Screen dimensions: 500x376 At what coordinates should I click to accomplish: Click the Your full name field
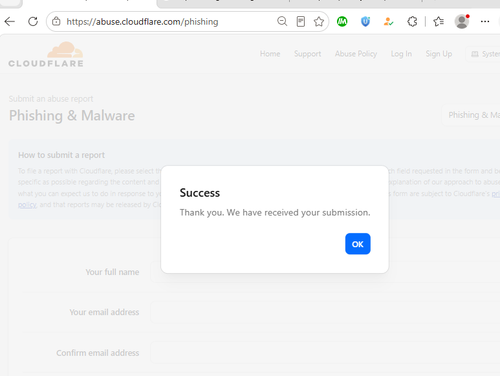point(325,272)
